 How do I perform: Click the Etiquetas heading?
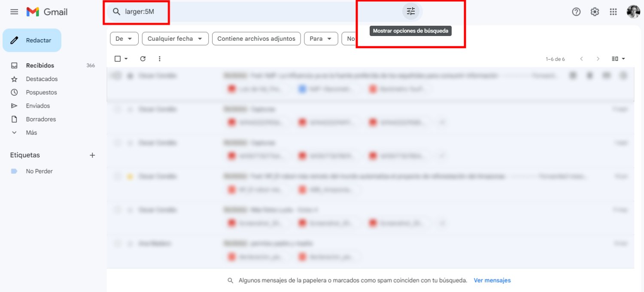coord(25,155)
